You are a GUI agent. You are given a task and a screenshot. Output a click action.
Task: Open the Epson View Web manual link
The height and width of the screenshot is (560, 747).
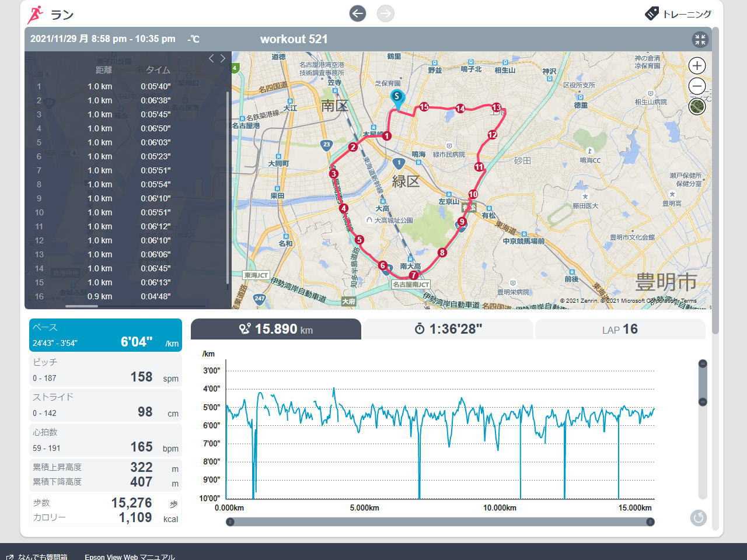pyautogui.click(x=130, y=557)
